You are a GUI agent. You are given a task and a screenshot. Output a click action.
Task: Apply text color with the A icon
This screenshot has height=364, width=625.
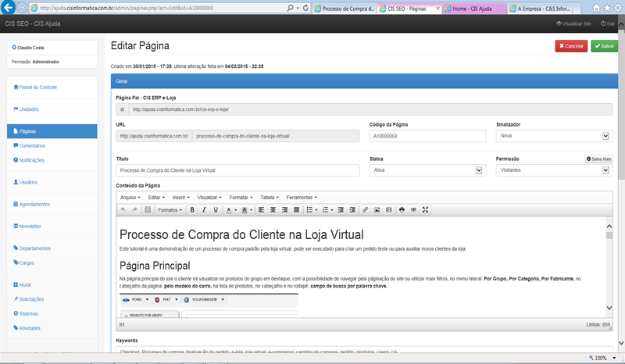click(229, 209)
